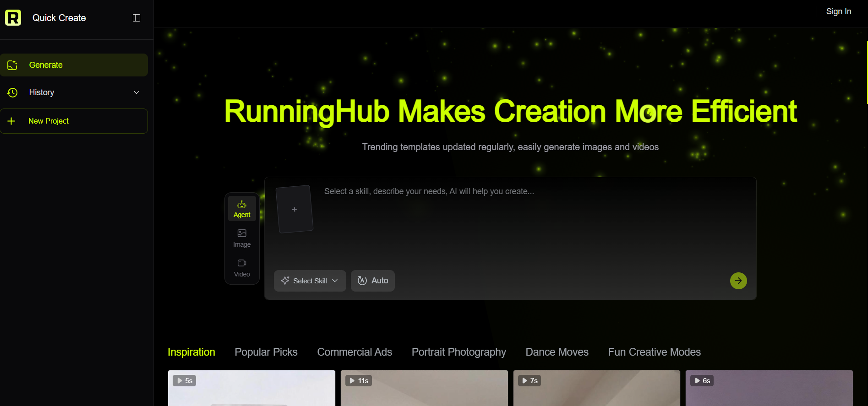The image size is (868, 406).
Task: Click the plus upload image card
Action: (x=295, y=209)
